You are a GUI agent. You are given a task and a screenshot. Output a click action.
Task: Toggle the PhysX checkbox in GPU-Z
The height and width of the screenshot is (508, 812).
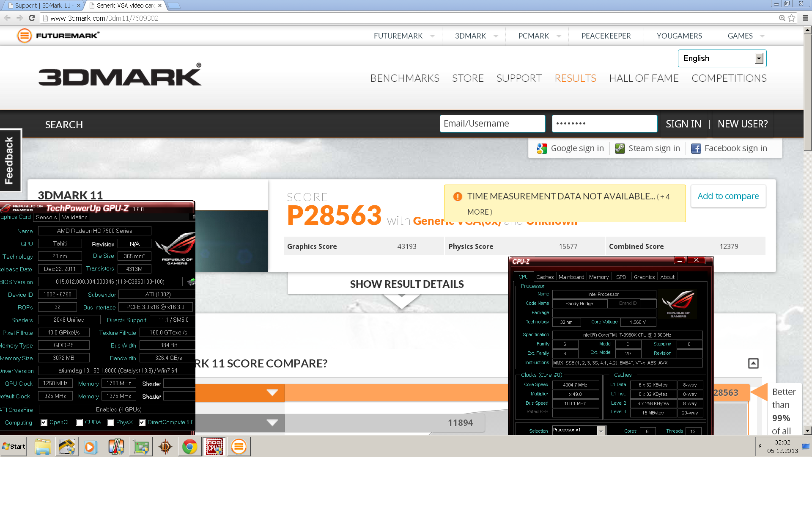(111, 422)
